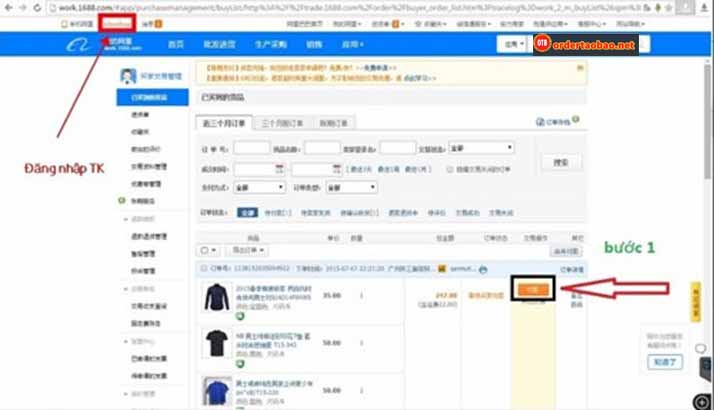This screenshot has height=410, width=714.
Task: Click the orange pay button on first order
Action: (x=533, y=289)
